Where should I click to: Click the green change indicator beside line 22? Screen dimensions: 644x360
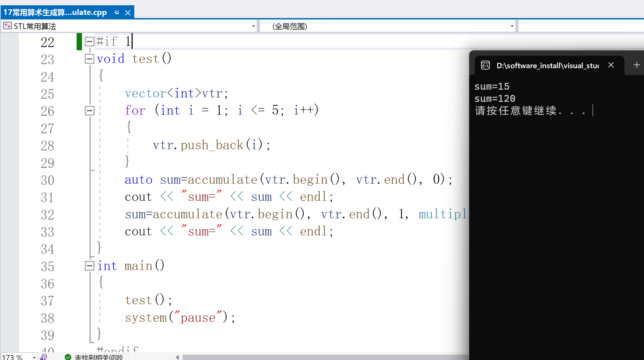point(79,41)
